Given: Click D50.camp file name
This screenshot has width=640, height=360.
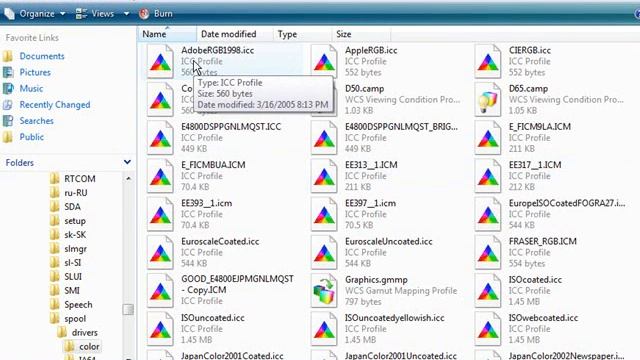Looking at the screenshot, I should click(364, 89).
